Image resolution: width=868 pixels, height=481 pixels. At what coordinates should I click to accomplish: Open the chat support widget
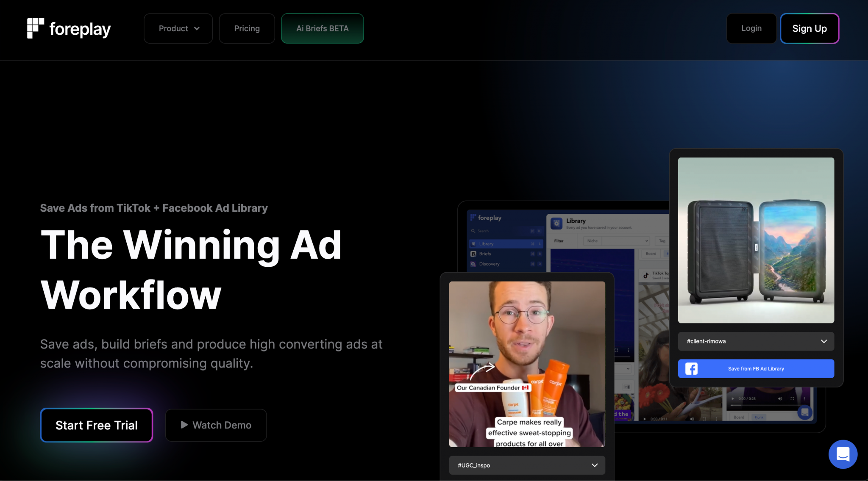coord(843,454)
